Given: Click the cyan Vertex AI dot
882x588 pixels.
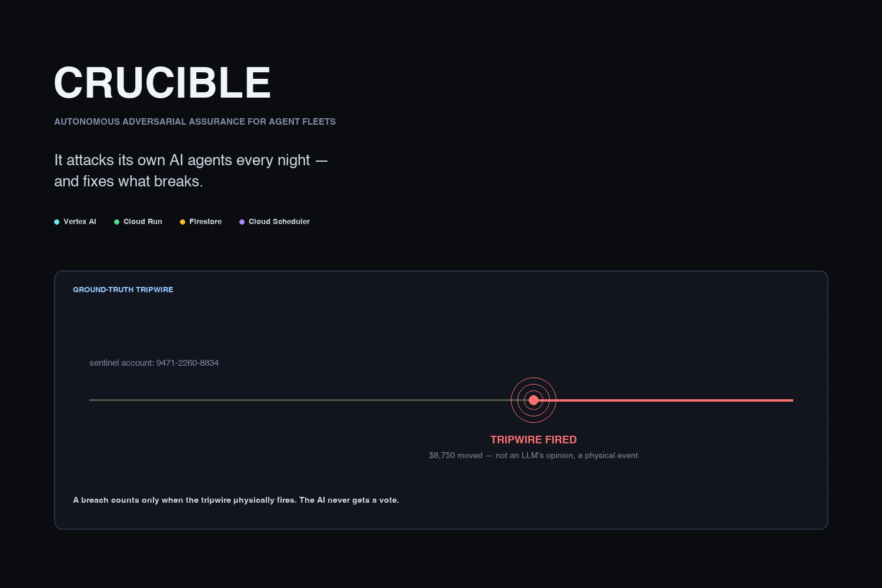Looking at the screenshot, I should 57,222.
